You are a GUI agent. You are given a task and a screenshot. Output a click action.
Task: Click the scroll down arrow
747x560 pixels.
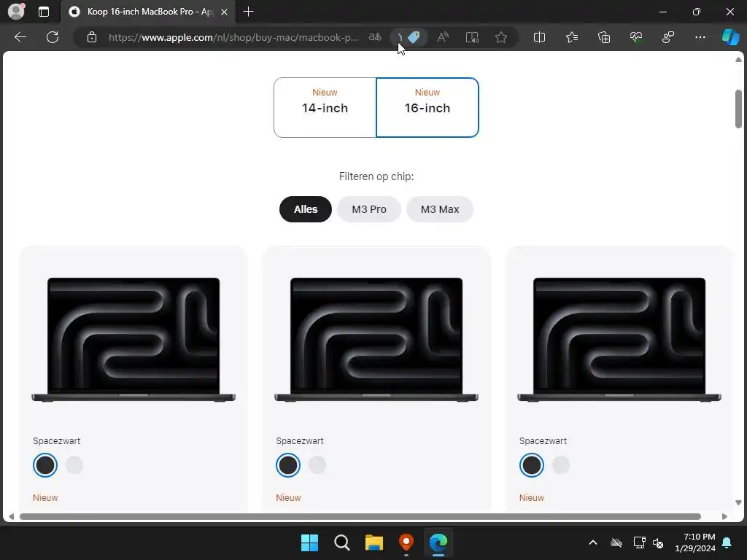pos(738,502)
